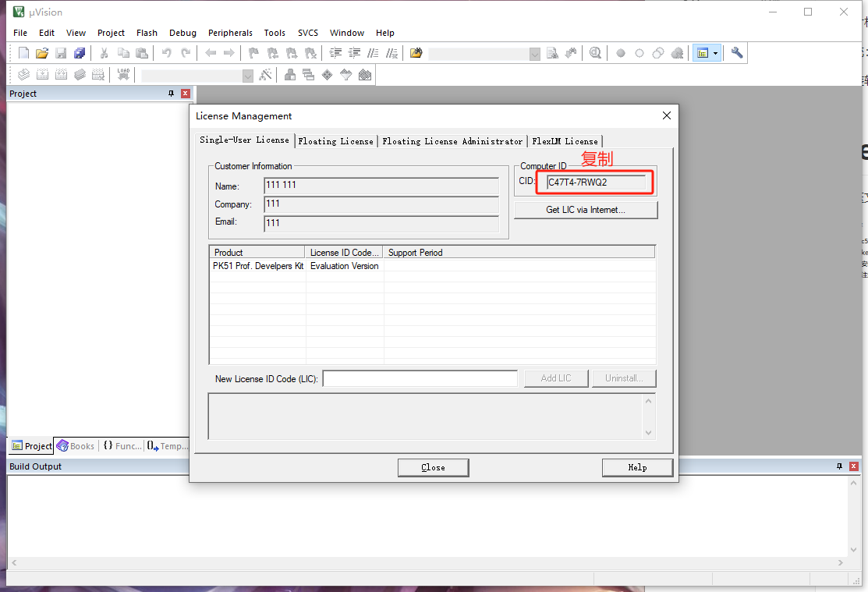868x592 pixels.
Task: Switch to the Functions panel tab
Action: coord(122,446)
